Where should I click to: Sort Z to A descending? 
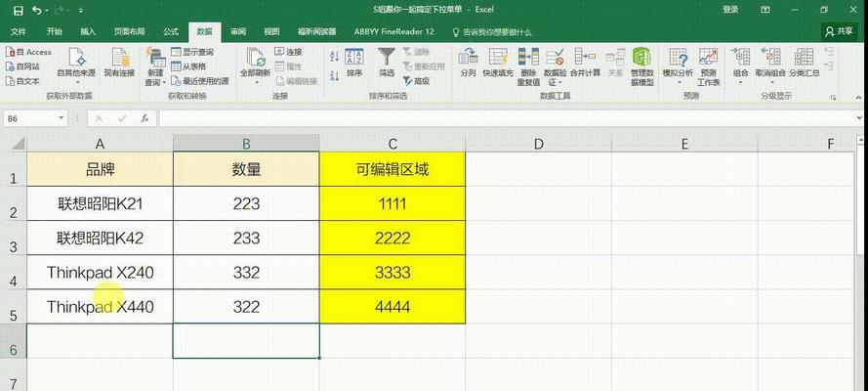[x=334, y=75]
